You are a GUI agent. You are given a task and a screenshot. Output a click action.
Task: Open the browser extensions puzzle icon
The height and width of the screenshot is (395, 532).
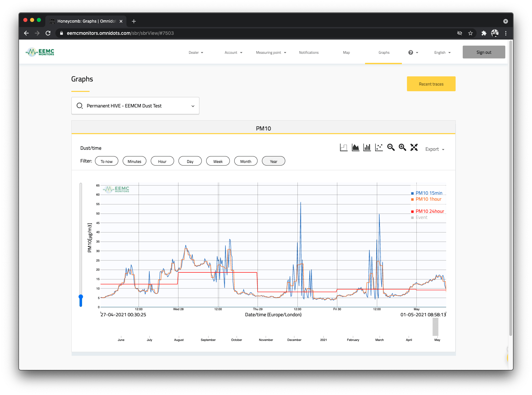click(484, 33)
